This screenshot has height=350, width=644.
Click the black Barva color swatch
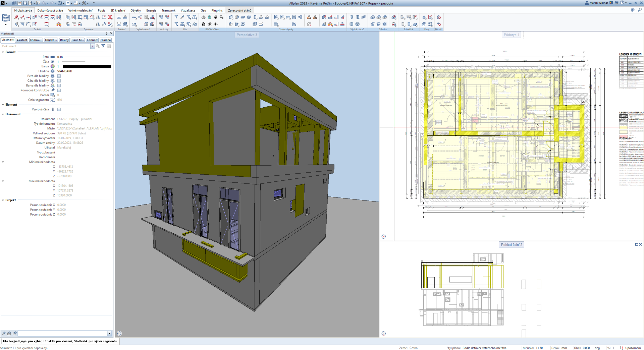(x=87, y=67)
